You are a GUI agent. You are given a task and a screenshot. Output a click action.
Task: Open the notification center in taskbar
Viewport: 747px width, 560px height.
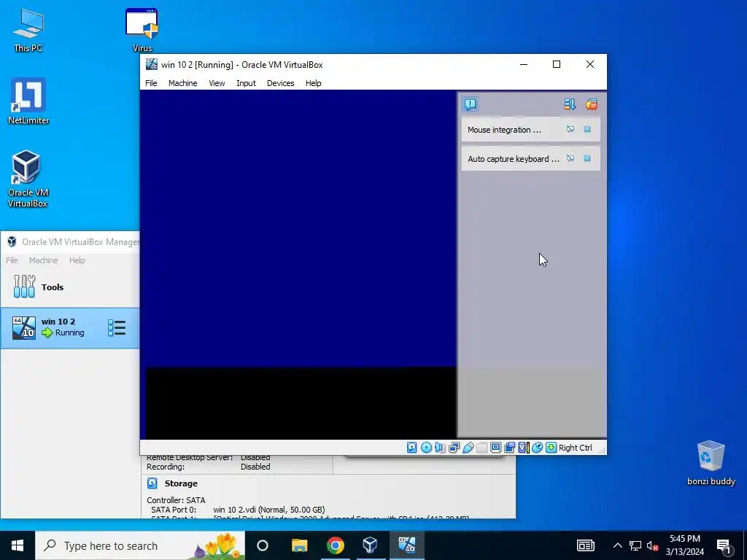coord(724,545)
